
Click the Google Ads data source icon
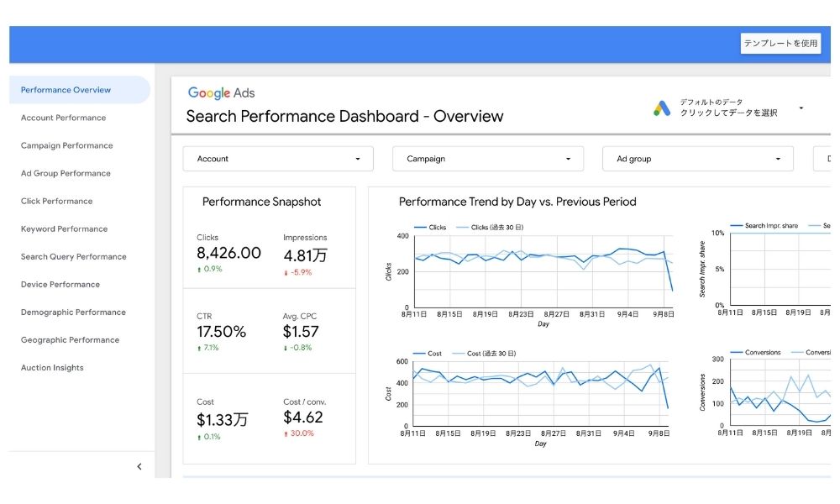click(x=662, y=108)
